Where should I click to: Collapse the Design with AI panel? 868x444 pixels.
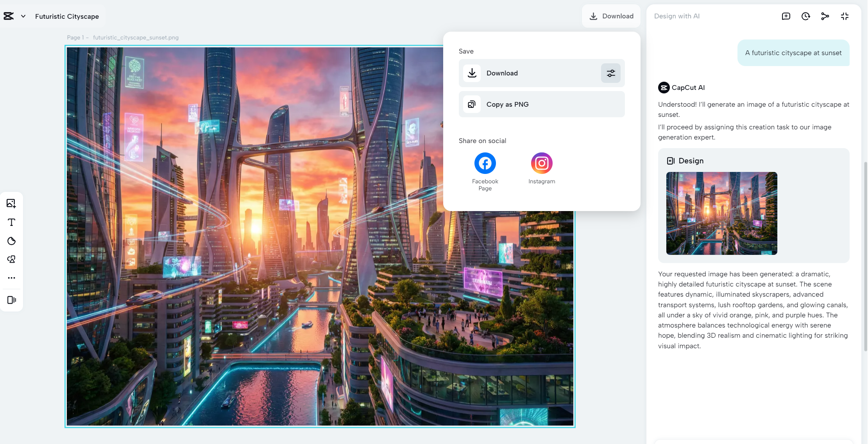tap(845, 16)
